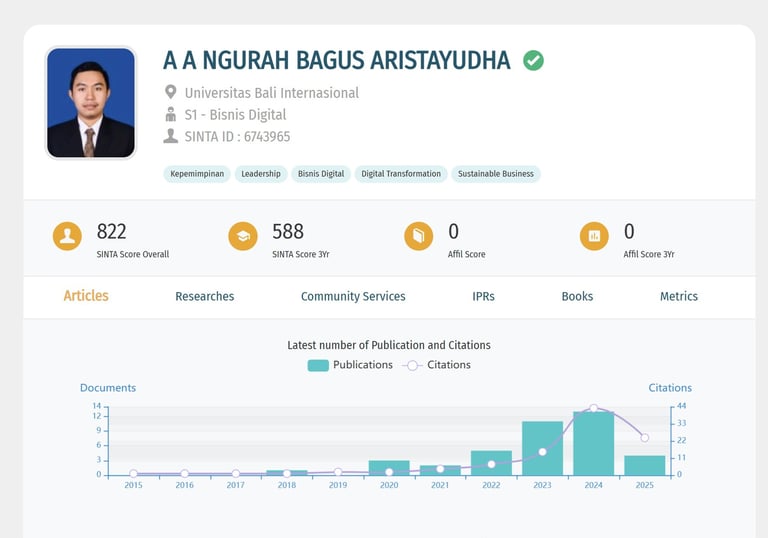Viewport: 768px width, 538px height.
Task: Click the graduation cap SINTA Score 3Yr icon
Action: tap(243, 236)
